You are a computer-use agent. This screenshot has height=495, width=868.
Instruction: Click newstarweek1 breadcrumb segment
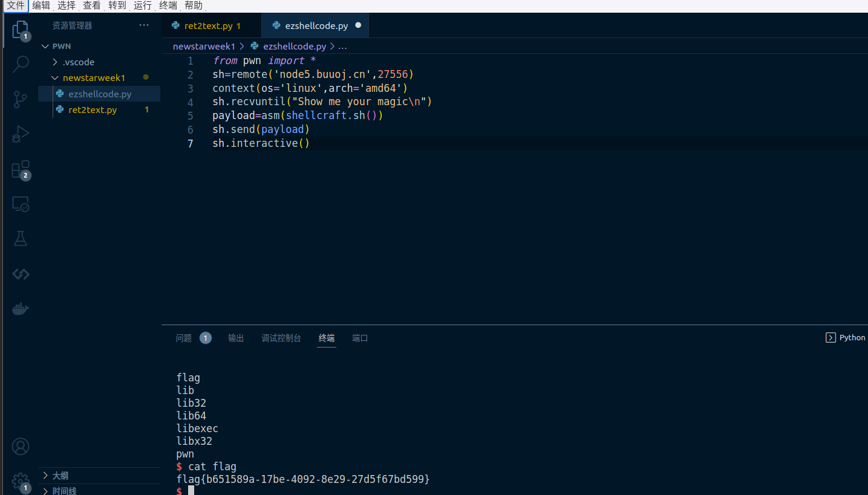(x=204, y=47)
